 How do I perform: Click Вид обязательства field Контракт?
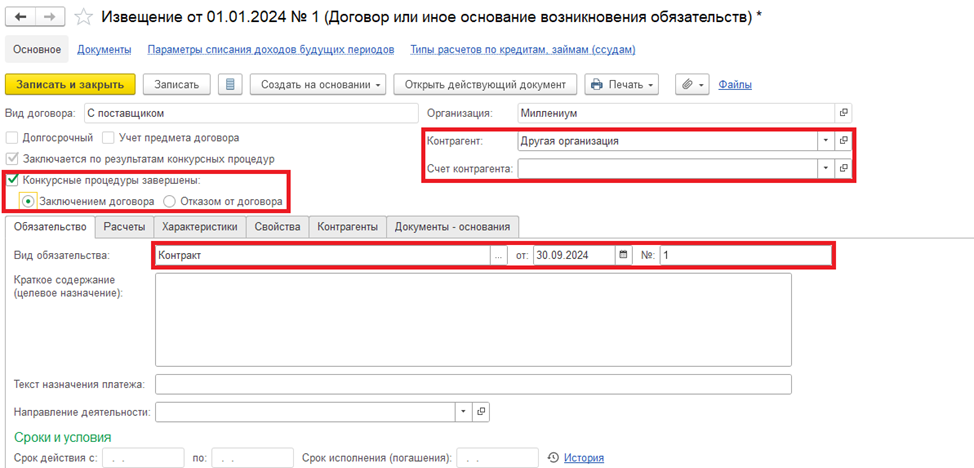322,255
